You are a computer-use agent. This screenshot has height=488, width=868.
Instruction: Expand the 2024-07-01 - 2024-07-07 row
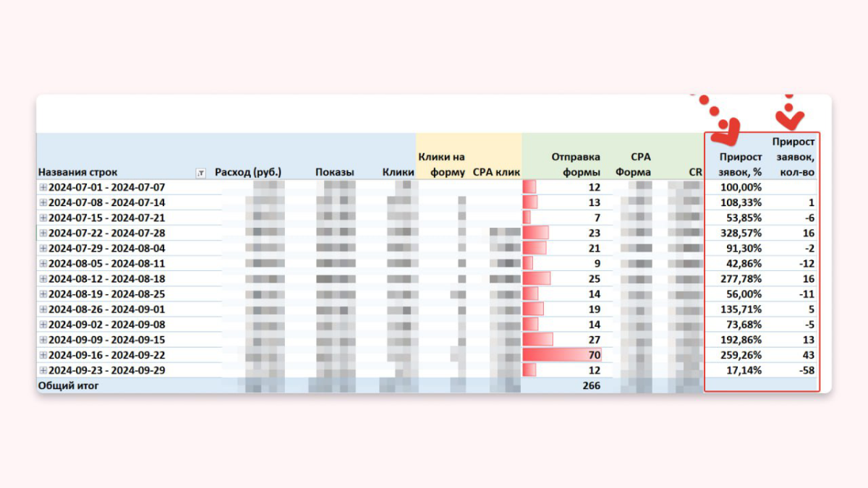coord(43,187)
